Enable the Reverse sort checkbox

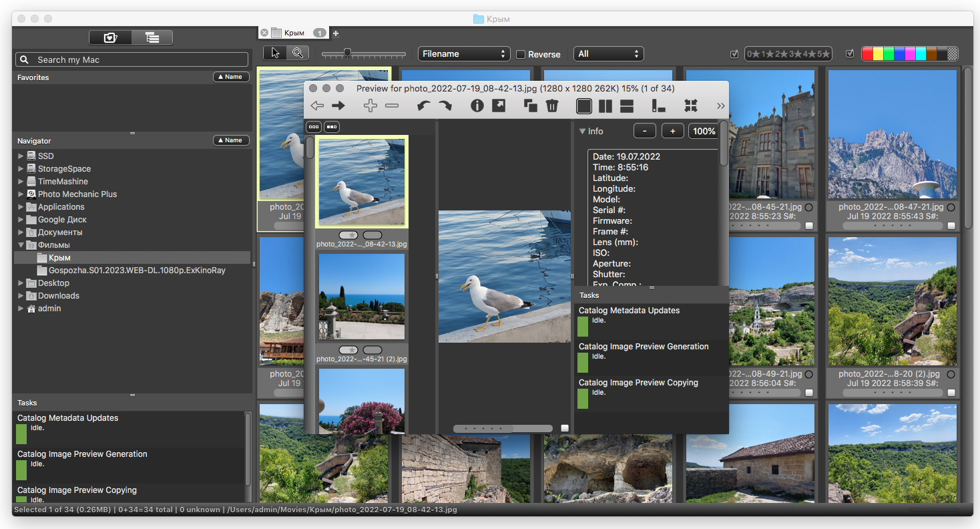click(521, 54)
